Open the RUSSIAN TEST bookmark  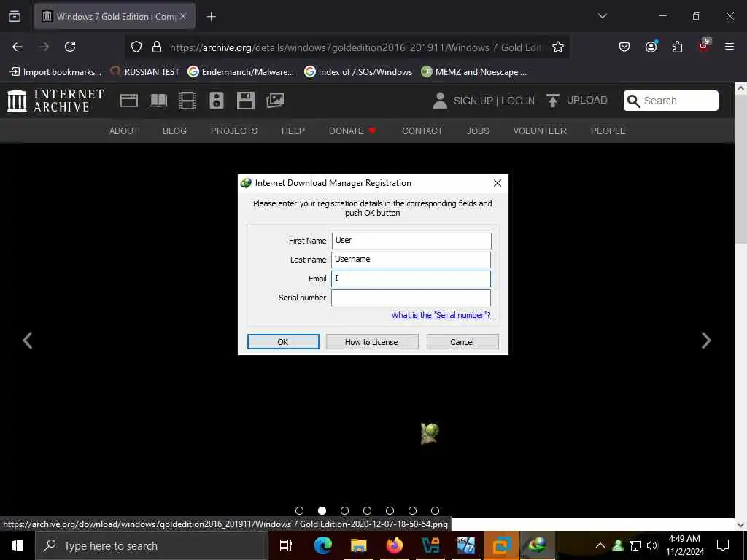pyautogui.click(x=144, y=72)
